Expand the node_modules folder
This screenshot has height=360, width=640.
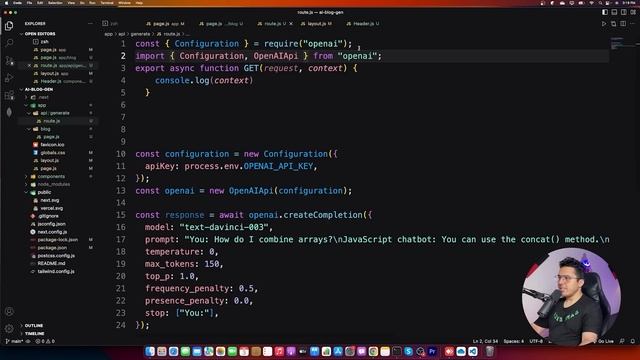coord(49,184)
